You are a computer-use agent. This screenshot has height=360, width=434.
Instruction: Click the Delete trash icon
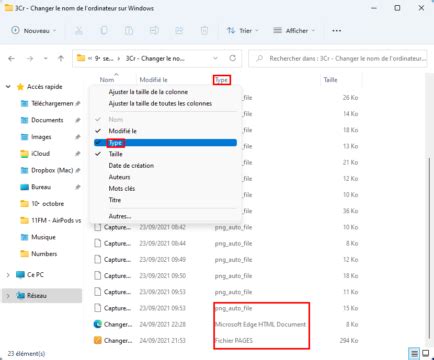[x=204, y=31]
